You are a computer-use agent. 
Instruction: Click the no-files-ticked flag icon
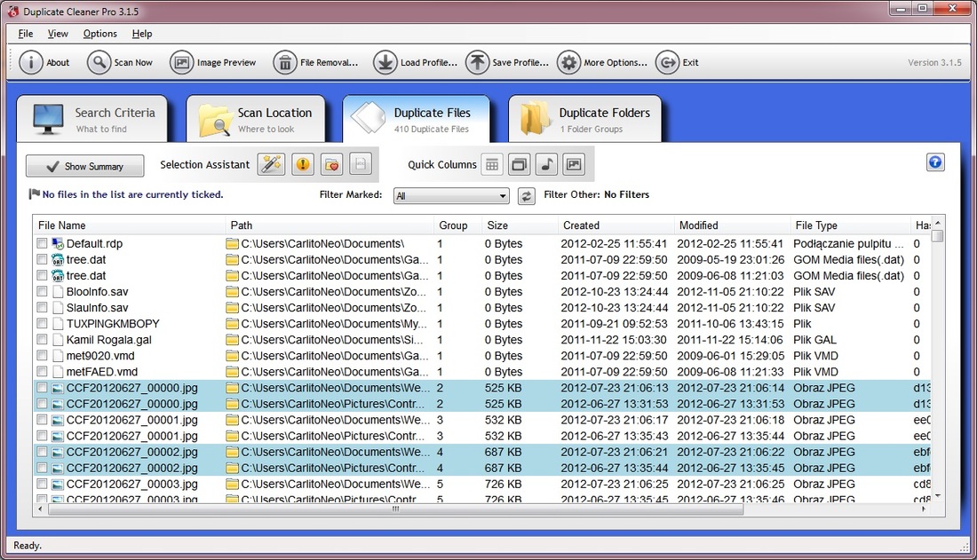tap(35, 194)
